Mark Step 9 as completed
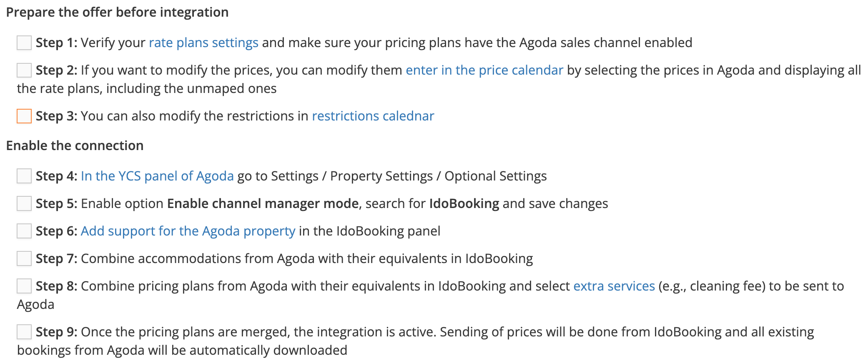This screenshot has height=361, width=868. coord(24,332)
